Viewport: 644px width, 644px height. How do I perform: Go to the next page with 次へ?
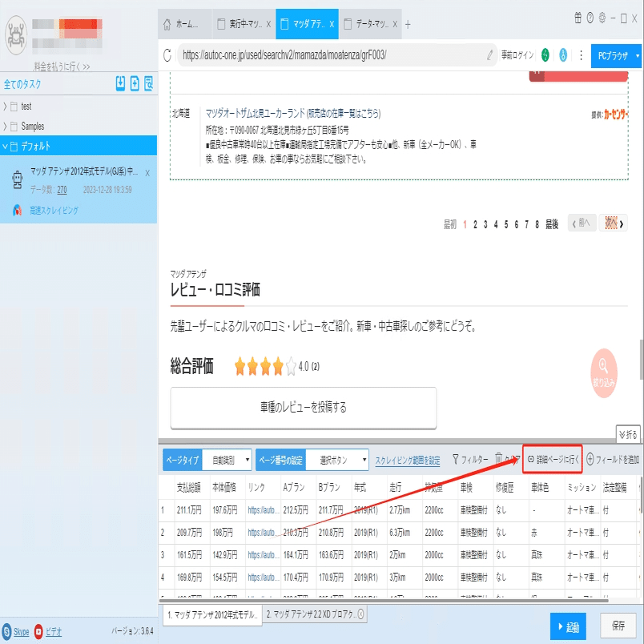[x=614, y=223]
